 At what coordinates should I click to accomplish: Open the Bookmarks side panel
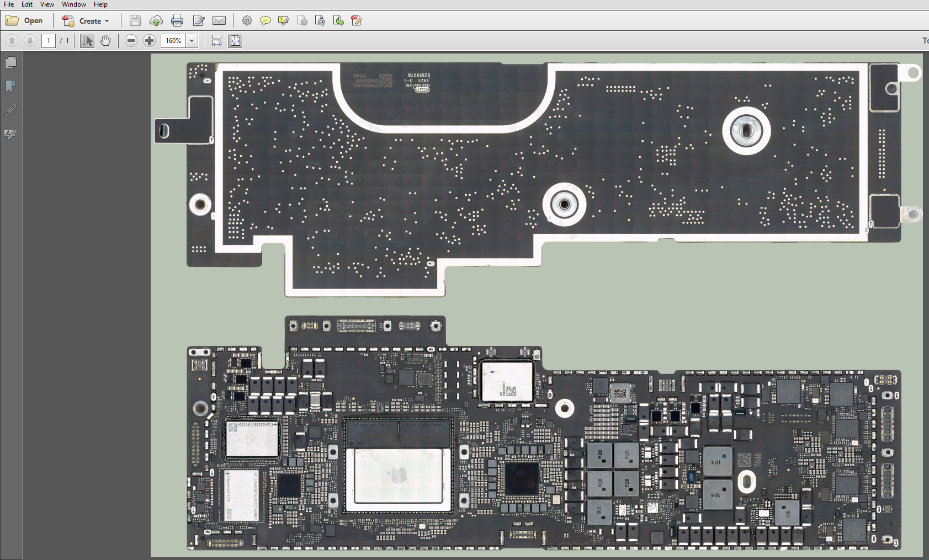pos(10,87)
